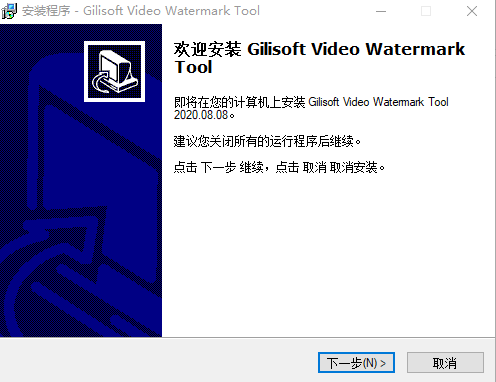The image size is (496, 382).
Task: Click the title bar text 安装程序 - Gilisoft Video Watermark Tool
Action: (141, 11)
